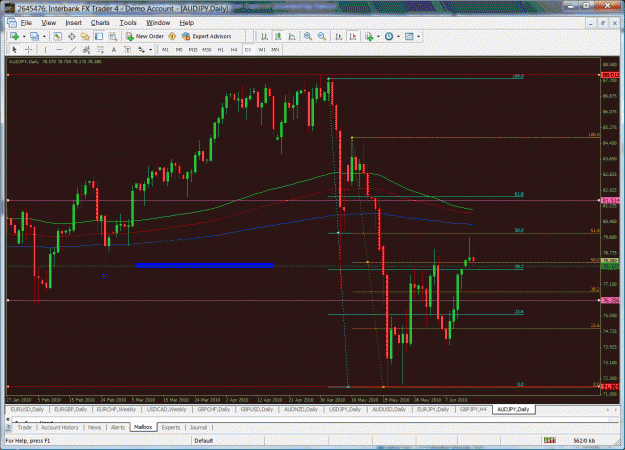Set timeframe to H4
Screen dimensions: 625x450
point(234,49)
